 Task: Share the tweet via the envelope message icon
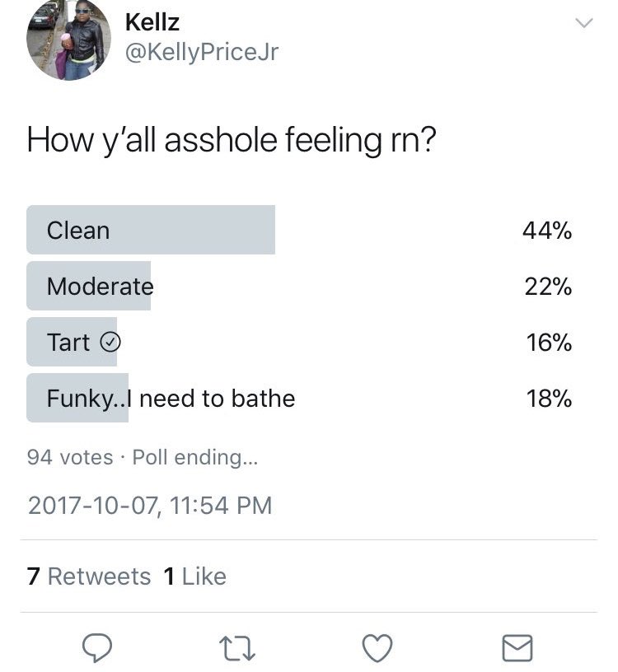(517, 648)
